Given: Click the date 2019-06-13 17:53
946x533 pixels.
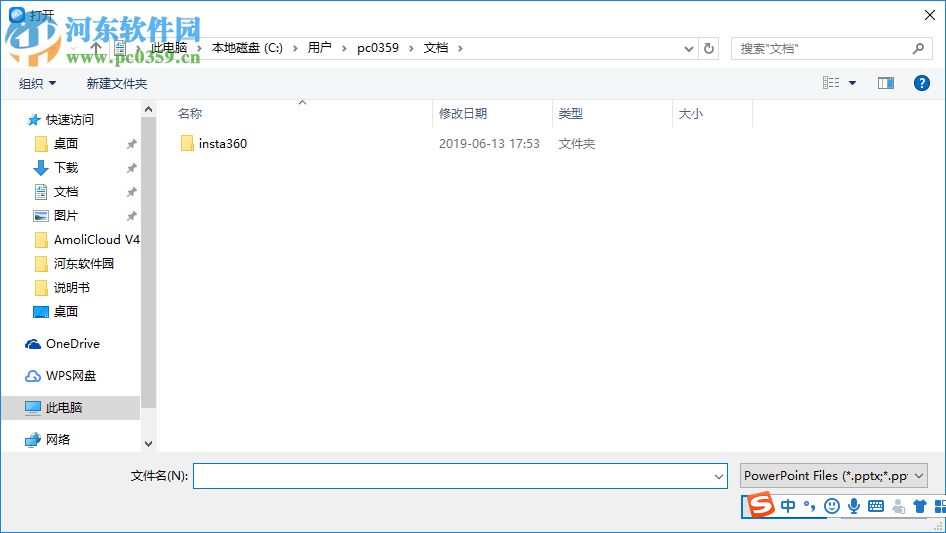Looking at the screenshot, I should pyautogui.click(x=489, y=144).
